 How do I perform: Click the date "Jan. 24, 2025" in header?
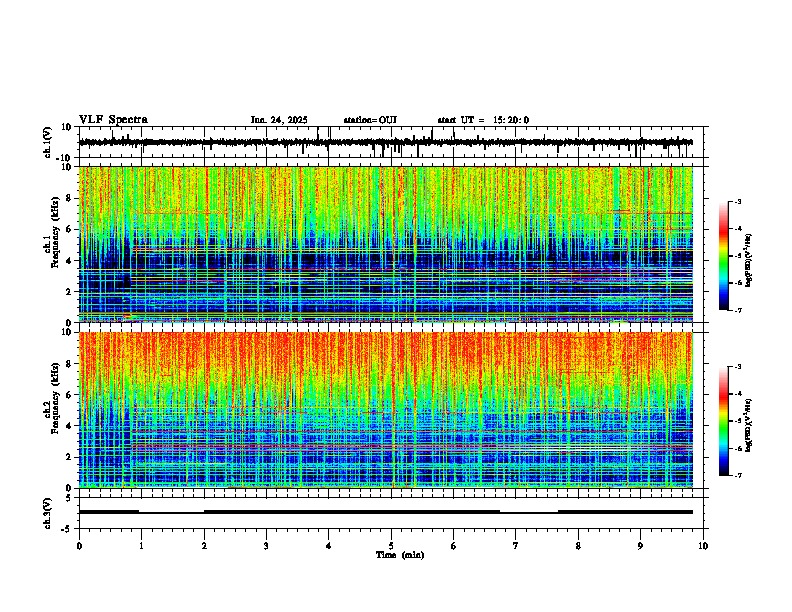click(x=279, y=120)
